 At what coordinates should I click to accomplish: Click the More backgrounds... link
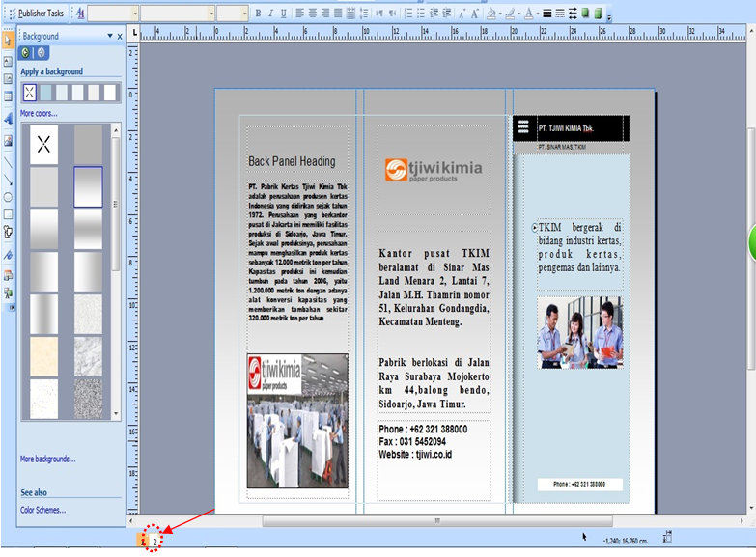(x=47, y=459)
